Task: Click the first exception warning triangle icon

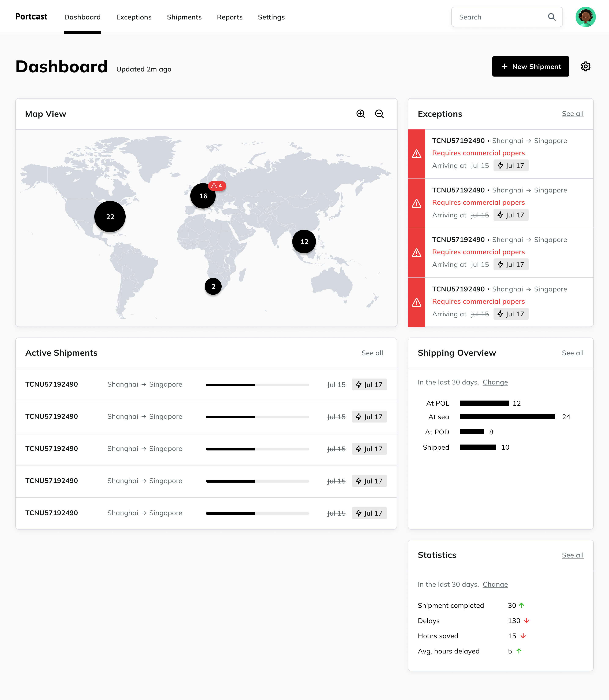Action: [x=416, y=154]
